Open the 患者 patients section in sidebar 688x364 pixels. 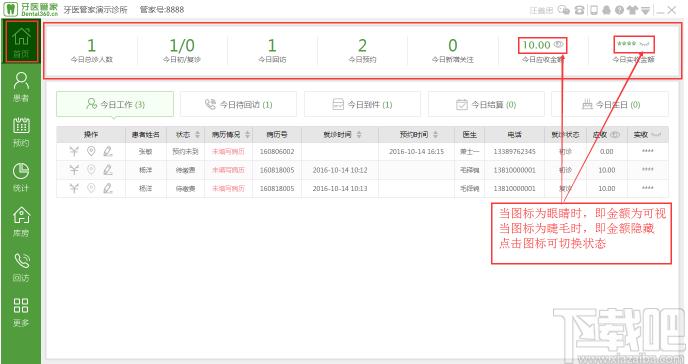click(x=21, y=87)
